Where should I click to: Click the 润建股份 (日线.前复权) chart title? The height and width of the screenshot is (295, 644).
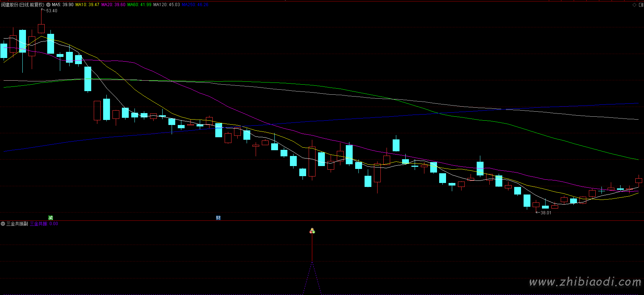(x=22, y=5)
